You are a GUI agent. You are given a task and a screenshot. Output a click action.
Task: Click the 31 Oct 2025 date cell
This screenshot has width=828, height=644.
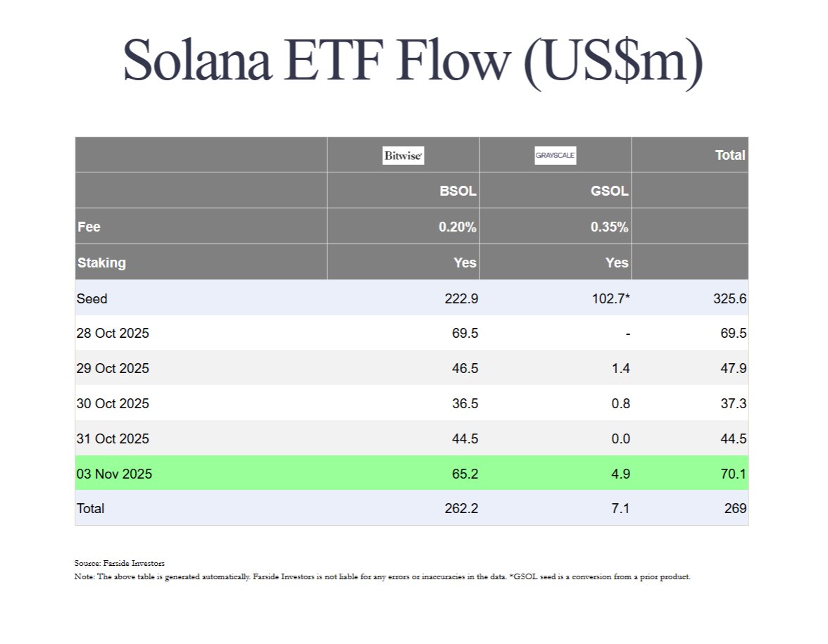click(113, 439)
